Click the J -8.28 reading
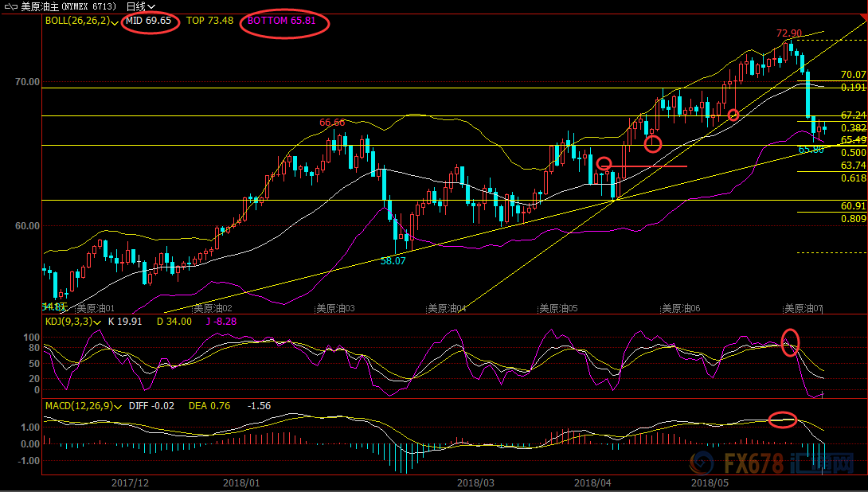Screen dimensions: 868x492 (221, 322)
